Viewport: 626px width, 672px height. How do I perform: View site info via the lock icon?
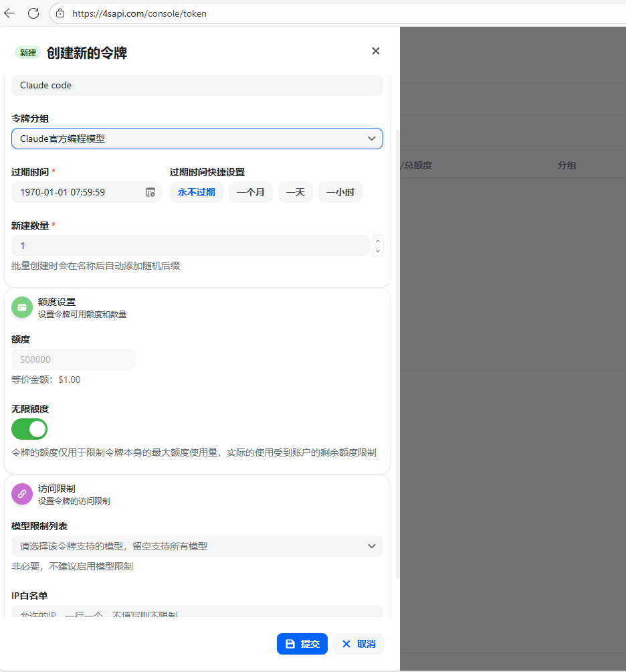[60, 13]
